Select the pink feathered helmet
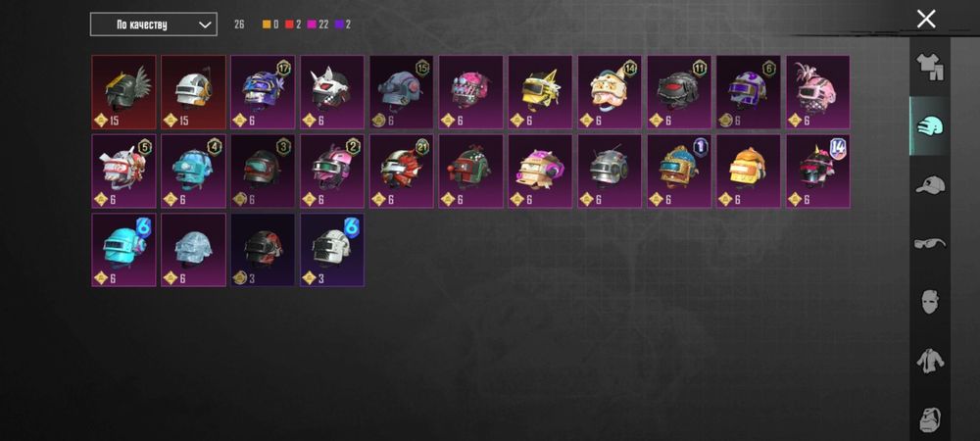The image size is (980, 441). pyautogui.click(x=817, y=92)
